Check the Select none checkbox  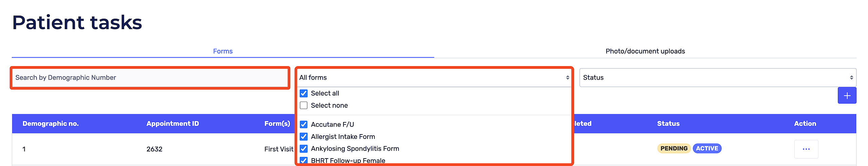pos(304,105)
